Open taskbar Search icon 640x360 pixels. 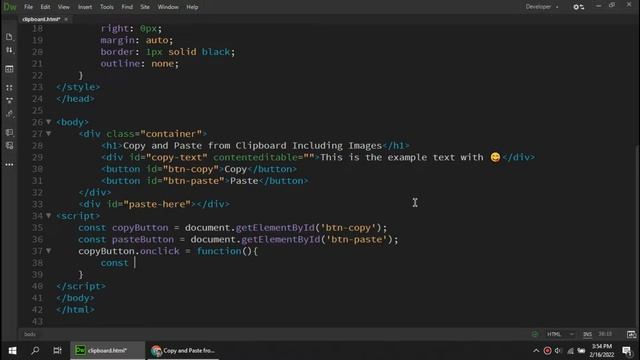pos(35,351)
